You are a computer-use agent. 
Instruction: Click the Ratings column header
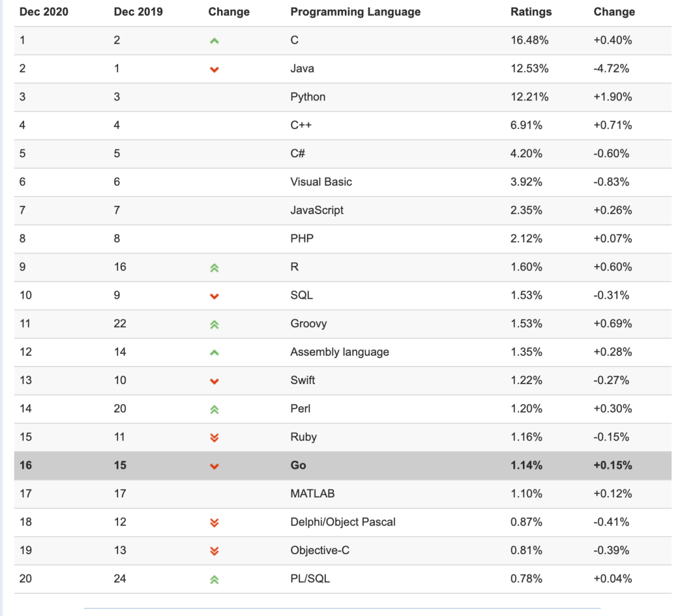tap(530, 12)
